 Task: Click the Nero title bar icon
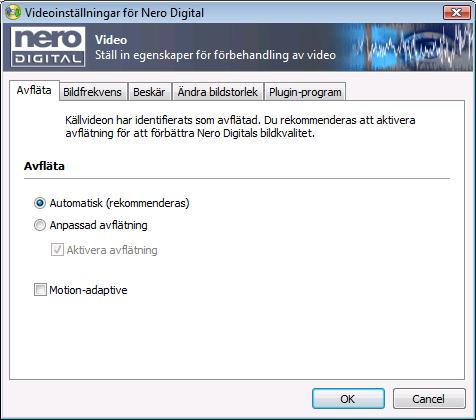[x=13, y=13]
